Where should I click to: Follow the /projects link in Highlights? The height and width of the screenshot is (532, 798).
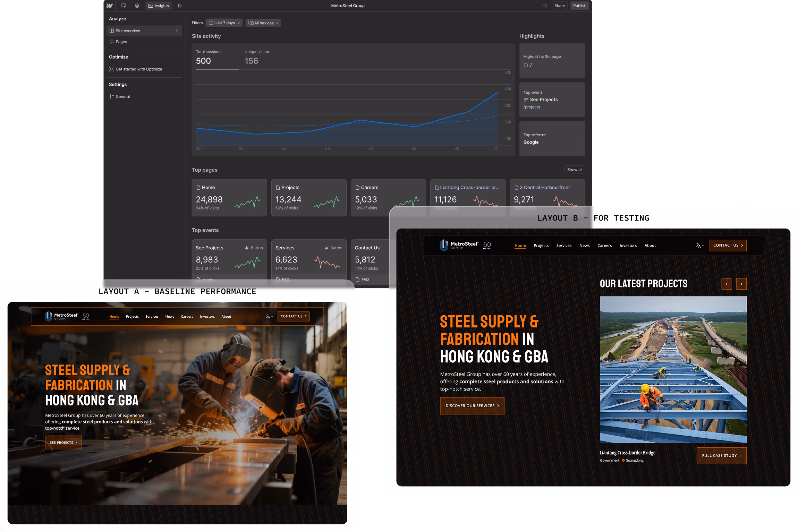[532, 107]
